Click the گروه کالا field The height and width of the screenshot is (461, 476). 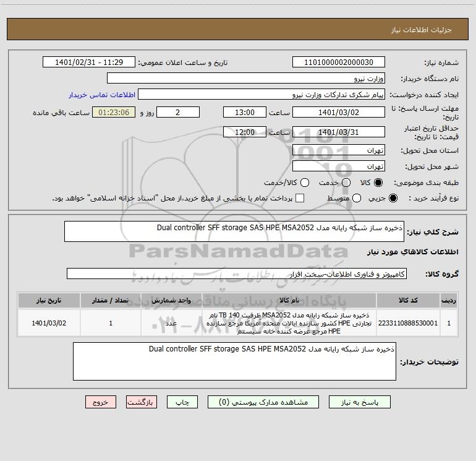click(237, 274)
